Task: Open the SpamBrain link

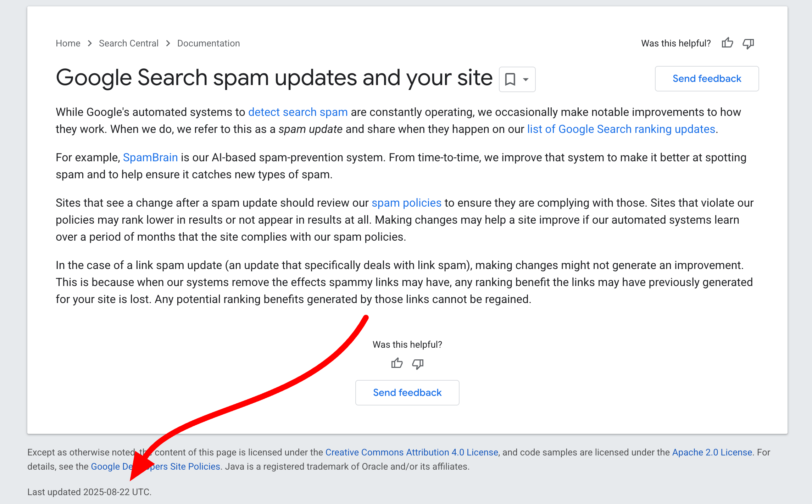Action: [151, 157]
